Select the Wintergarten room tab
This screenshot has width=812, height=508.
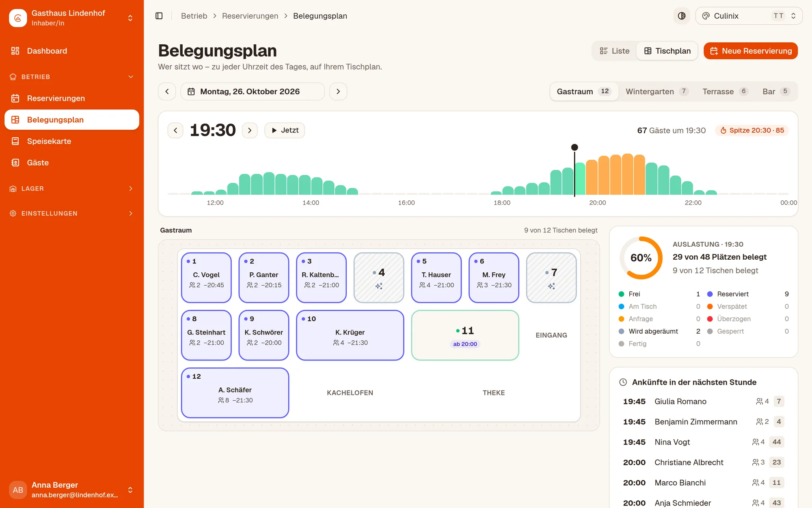[657, 91]
